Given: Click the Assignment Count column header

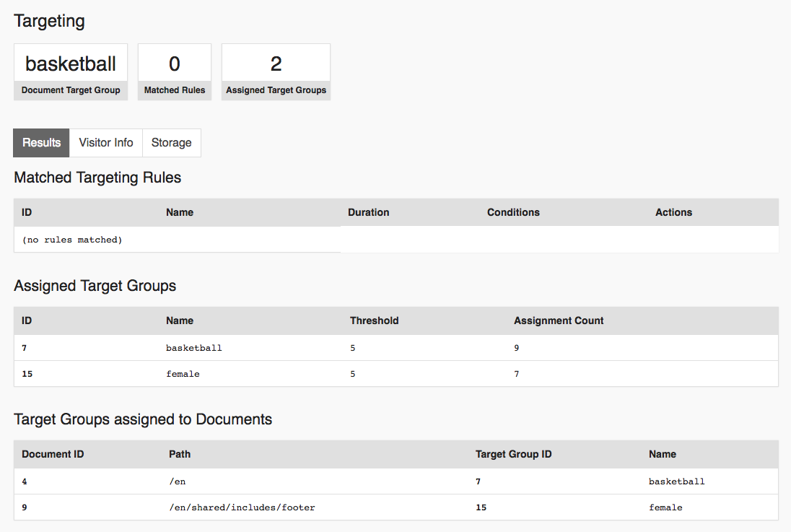Looking at the screenshot, I should click(x=559, y=320).
